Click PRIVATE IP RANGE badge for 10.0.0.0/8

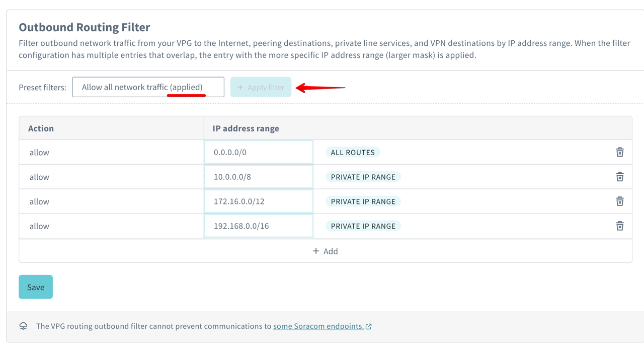pyautogui.click(x=363, y=177)
